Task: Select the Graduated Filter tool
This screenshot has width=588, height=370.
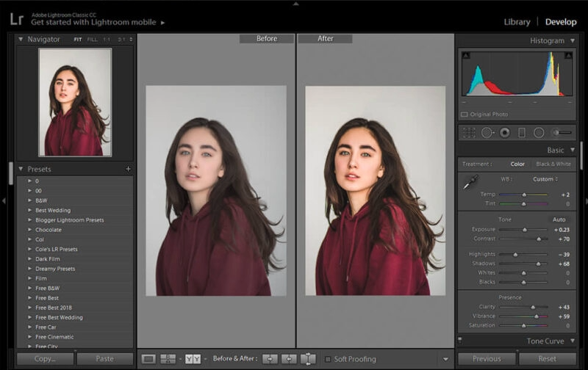Action: [x=522, y=133]
